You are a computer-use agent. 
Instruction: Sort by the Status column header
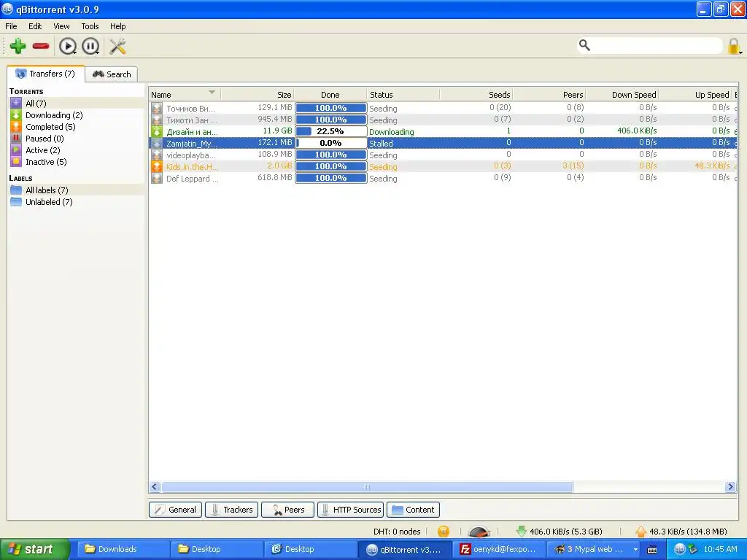(403, 95)
